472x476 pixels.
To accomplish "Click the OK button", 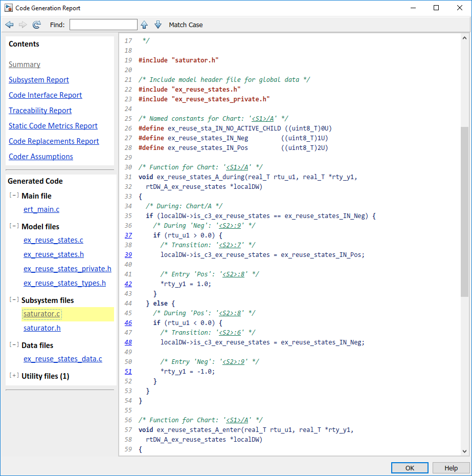I will point(409,467).
